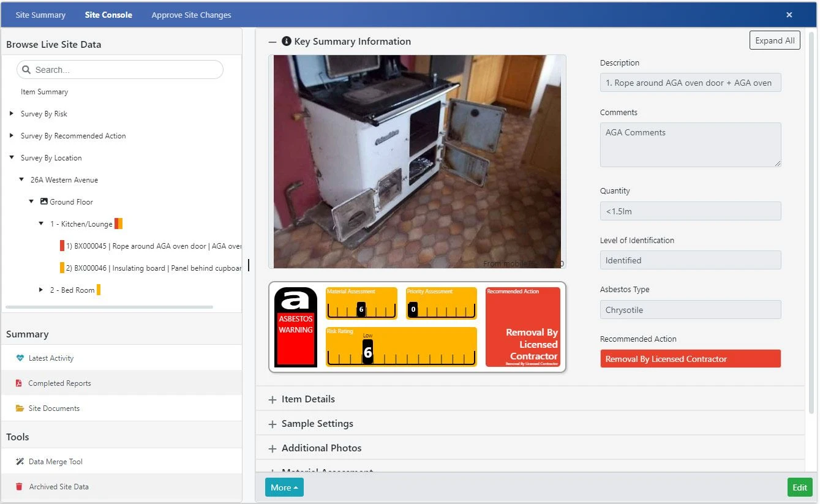Click the Completed Reports PDF icon
Image resolution: width=820 pixels, height=504 pixels.
pos(20,383)
